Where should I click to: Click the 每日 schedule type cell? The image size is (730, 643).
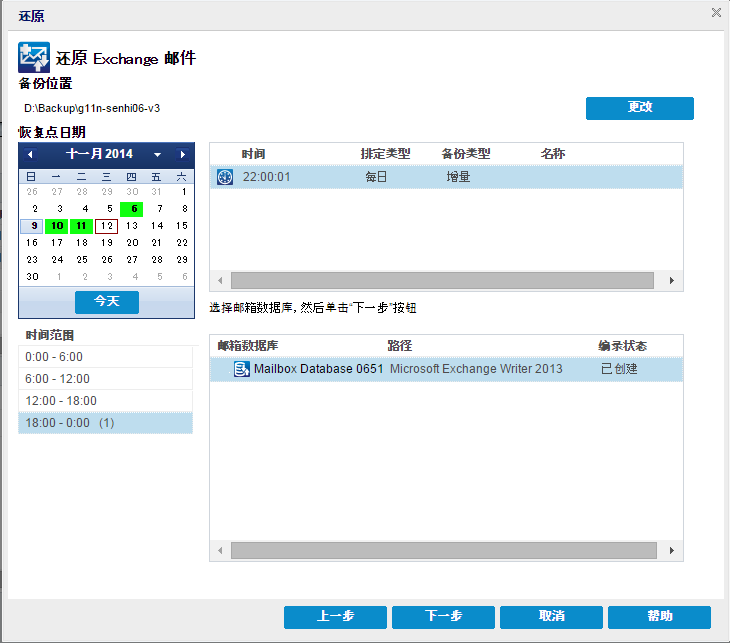point(376,177)
